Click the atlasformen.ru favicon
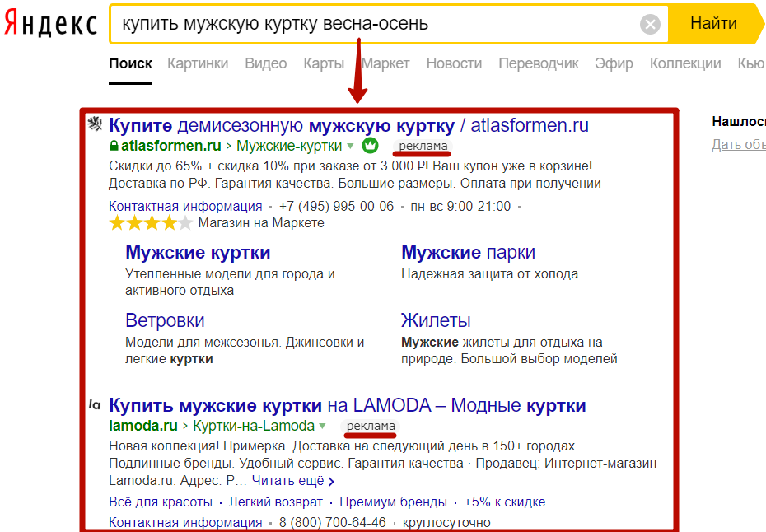This screenshot has width=766, height=532. [x=95, y=124]
